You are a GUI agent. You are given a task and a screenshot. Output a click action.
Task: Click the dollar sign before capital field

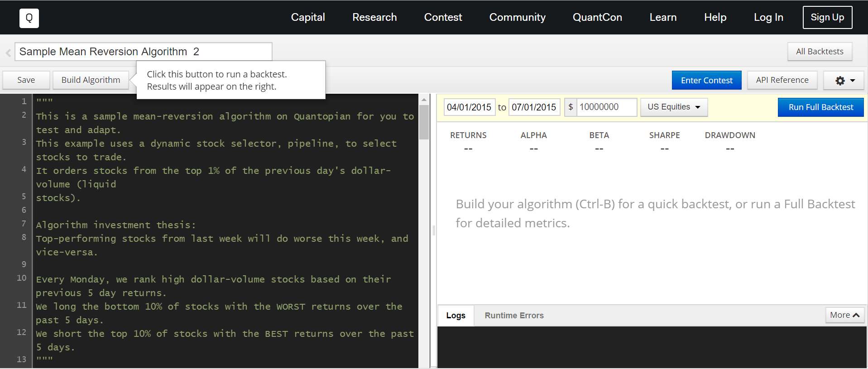click(571, 107)
